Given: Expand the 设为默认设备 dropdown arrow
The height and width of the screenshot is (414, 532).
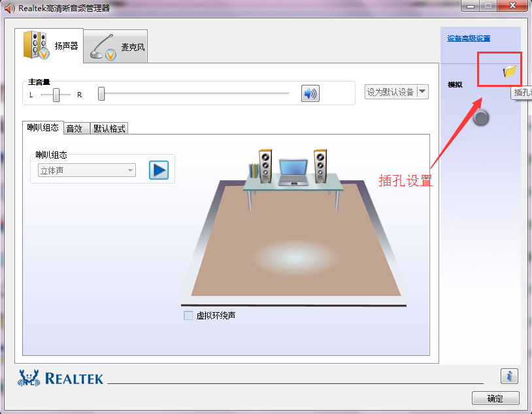Looking at the screenshot, I should 422,91.
